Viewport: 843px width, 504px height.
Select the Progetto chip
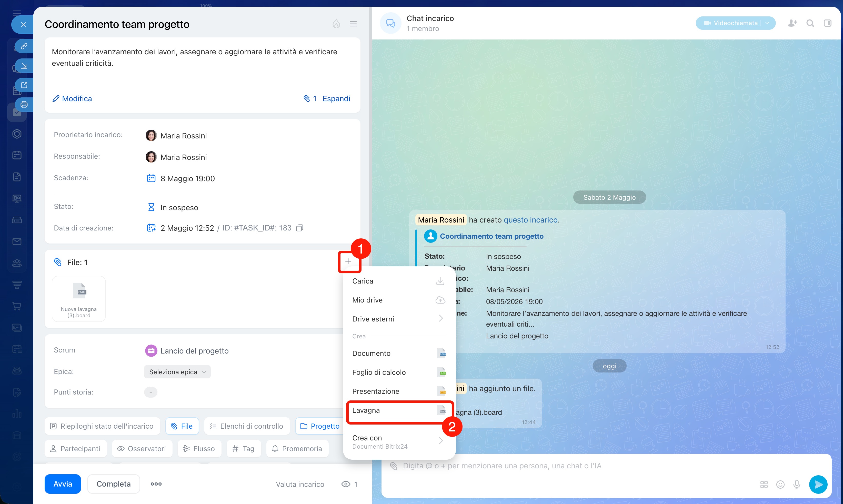pos(320,426)
